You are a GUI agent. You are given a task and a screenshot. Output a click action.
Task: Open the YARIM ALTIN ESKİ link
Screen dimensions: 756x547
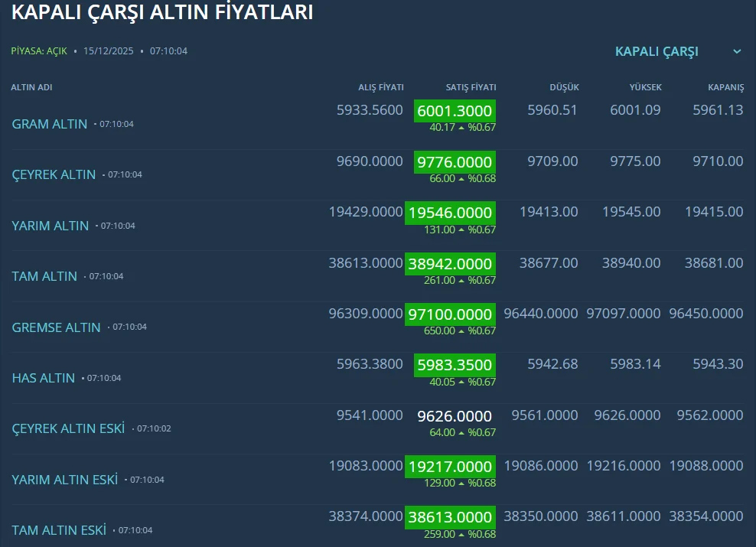click(65, 480)
